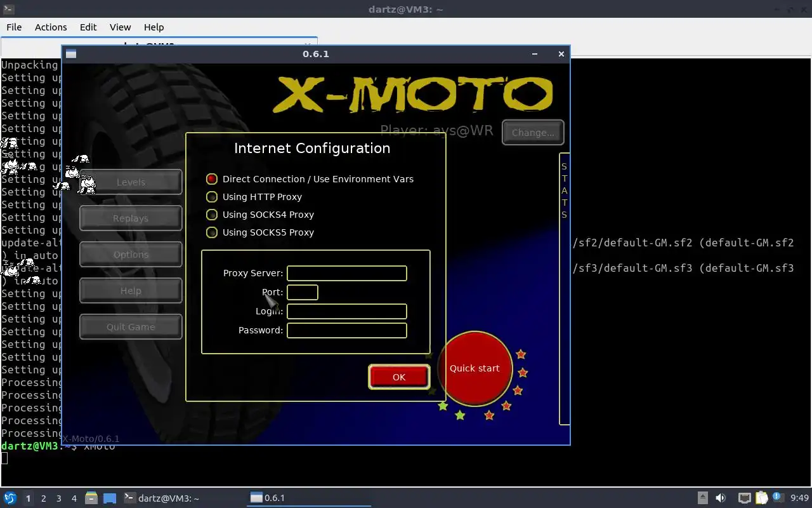This screenshot has height=508, width=812.
Task: Open the file manager taskbar icon
Action: 91,498
